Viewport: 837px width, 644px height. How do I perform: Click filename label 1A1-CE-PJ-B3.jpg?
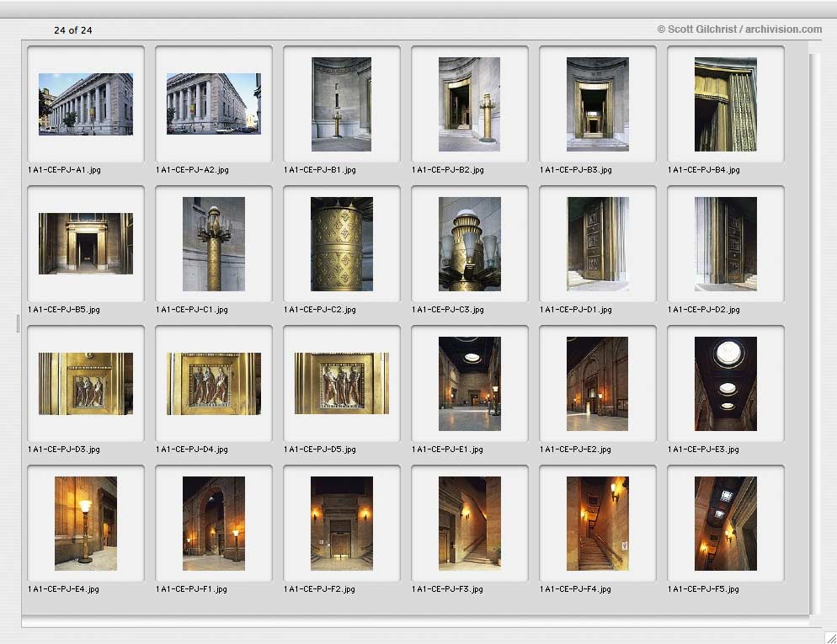(576, 170)
